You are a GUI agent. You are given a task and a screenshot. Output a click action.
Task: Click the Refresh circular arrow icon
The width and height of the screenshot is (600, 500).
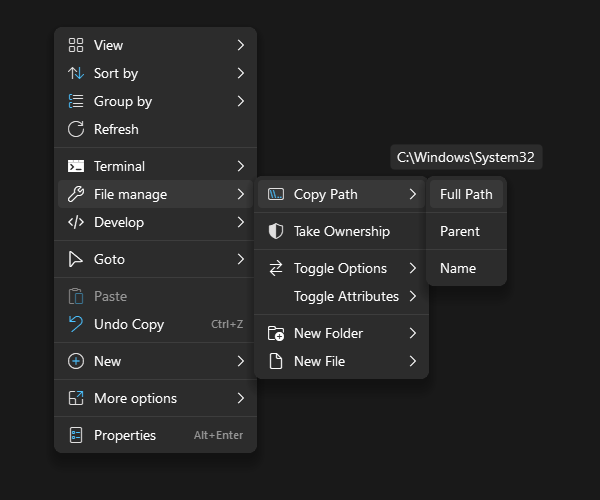75,129
